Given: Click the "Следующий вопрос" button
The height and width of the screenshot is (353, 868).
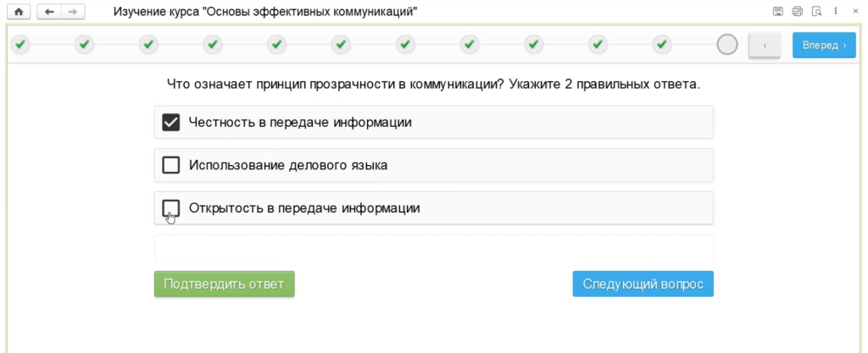Looking at the screenshot, I should click(x=643, y=284).
